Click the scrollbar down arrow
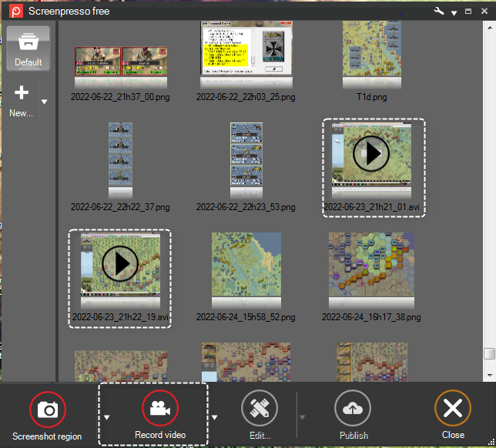The height and width of the screenshot is (448, 496). [x=490, y=376]
